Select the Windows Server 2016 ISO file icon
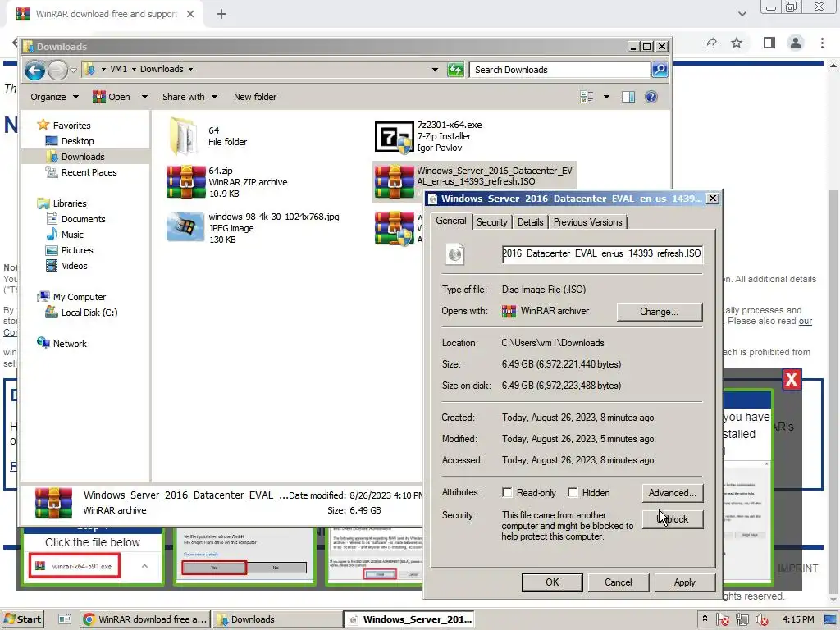The height and width of the screenshot is (630, 840). pos(394,181)
